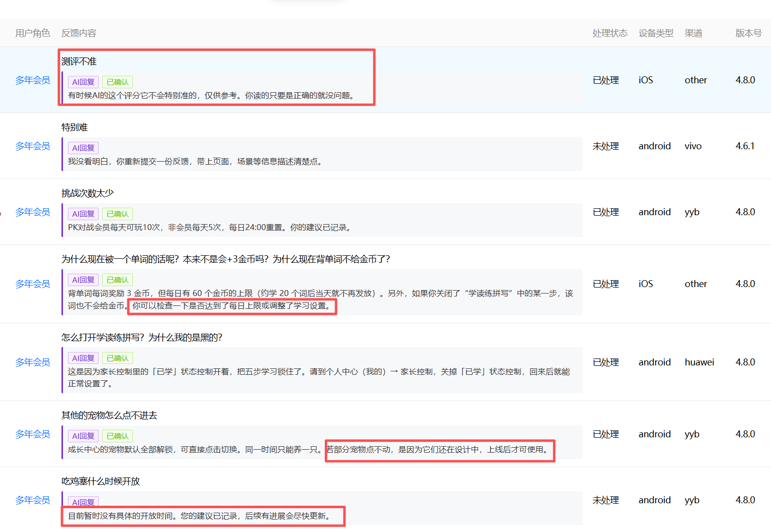This screenshot has height=532, width=771.
Task: Open the 多年会员 link in the 其他的宠物怎么点不进去 row
Action: pos(33,434)
